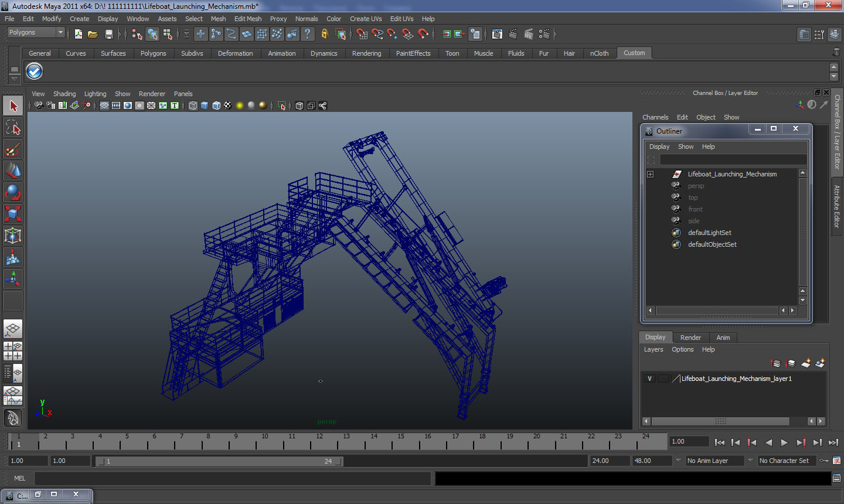The height and width of the screenshot is (504, 844).
Task: Switch to single perspective view layout
Action: point(13,329)
